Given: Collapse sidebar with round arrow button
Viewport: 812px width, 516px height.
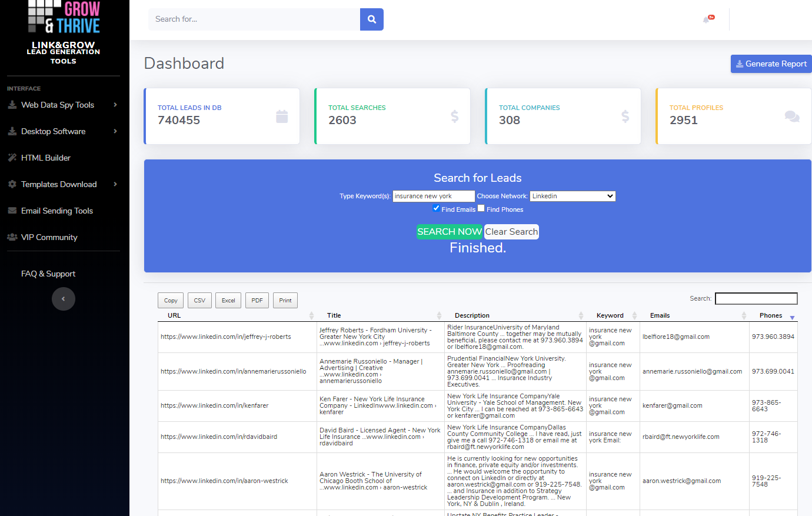Looking at the screenshot, I should [64, 299].
